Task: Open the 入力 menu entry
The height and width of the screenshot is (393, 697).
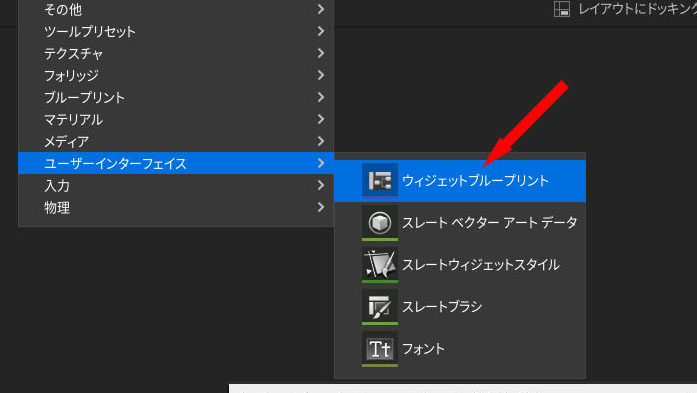Action: click(176, 185)
